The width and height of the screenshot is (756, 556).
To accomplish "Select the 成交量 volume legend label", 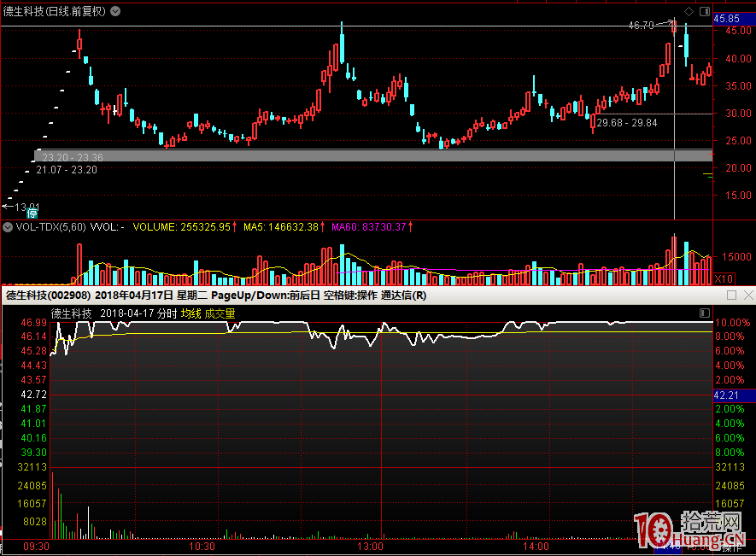I will pos(220,313).
